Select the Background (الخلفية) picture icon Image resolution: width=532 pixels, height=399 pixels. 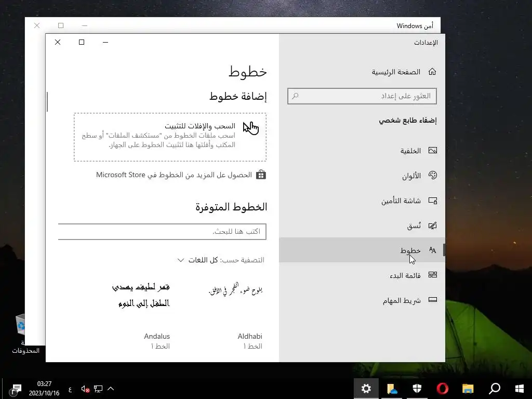pyautogui.click(x=433, y=150)
